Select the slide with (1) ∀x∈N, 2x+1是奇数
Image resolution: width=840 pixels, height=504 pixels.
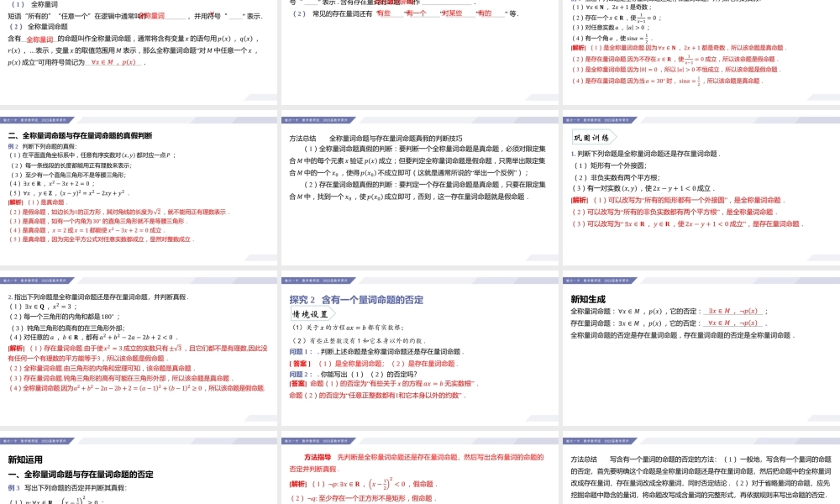[701, 52]
